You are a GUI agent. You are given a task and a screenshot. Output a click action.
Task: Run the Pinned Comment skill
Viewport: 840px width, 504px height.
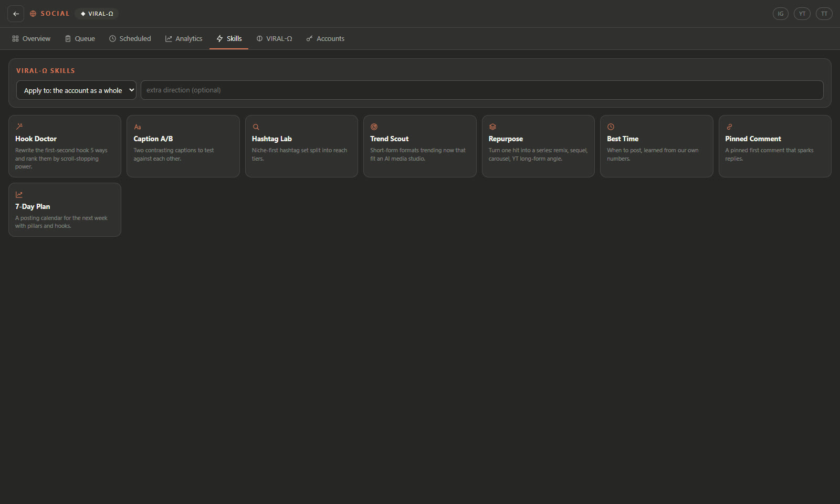775,146
